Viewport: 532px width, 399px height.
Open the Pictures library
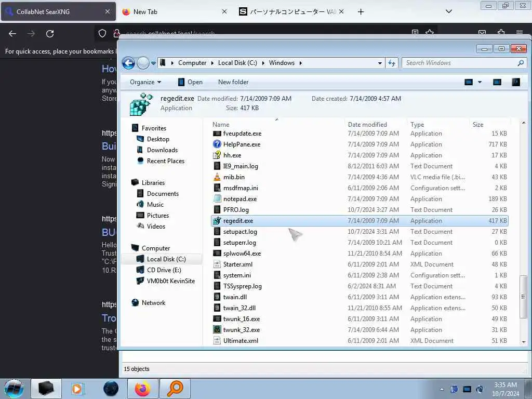[158, 216]
